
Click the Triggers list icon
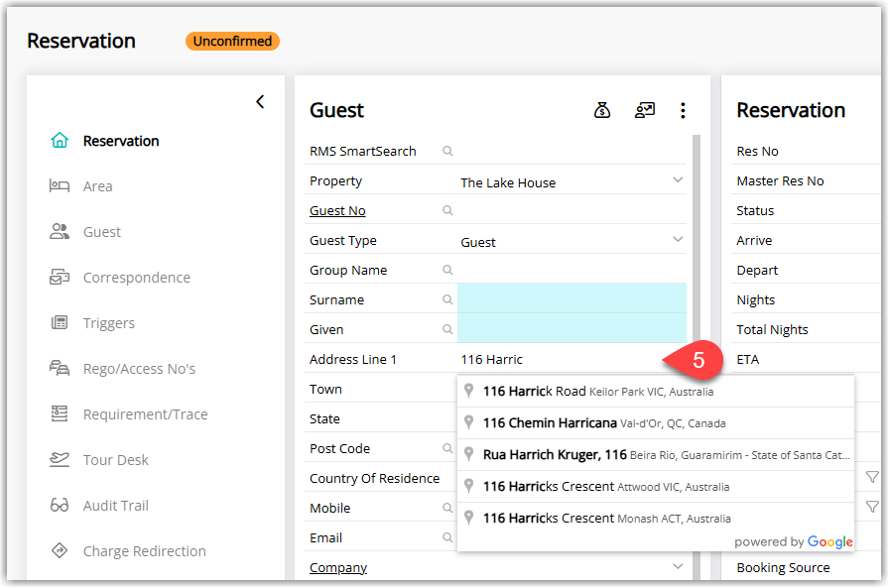(x=60, y=323)
